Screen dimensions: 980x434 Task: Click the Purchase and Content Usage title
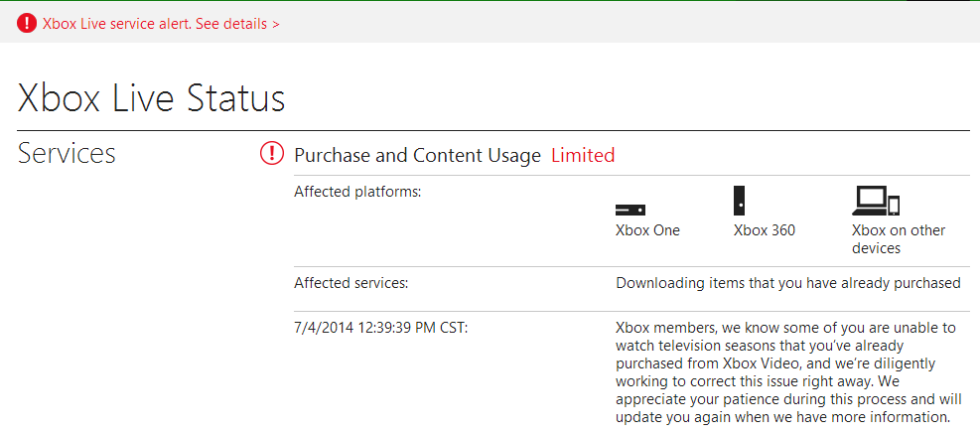[417, 155]
